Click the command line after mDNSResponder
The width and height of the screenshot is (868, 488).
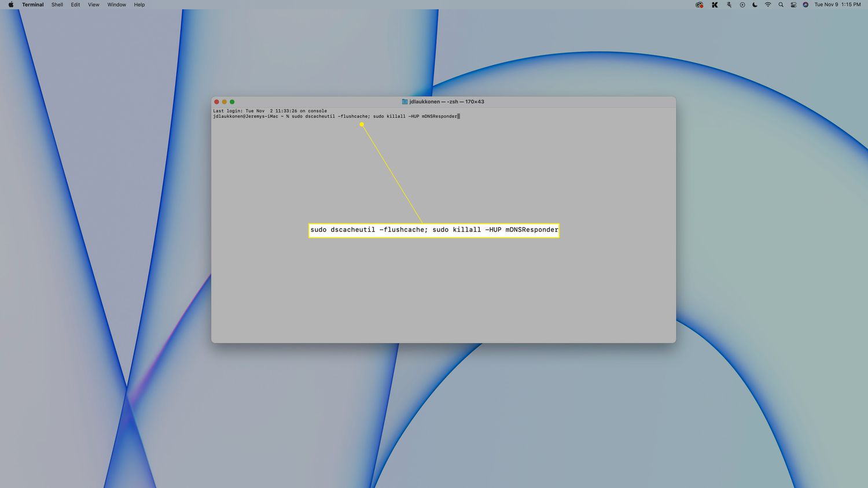(x=459, y=116)
